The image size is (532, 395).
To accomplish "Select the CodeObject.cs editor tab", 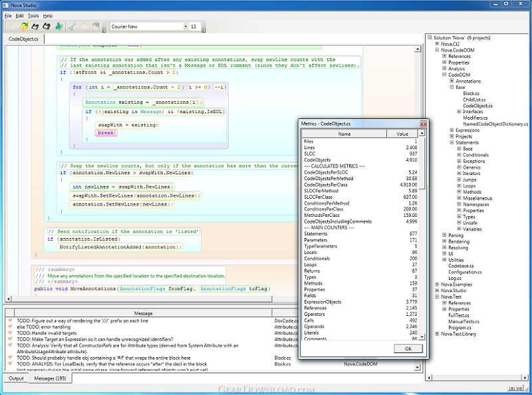I will [x=23, y=39].
